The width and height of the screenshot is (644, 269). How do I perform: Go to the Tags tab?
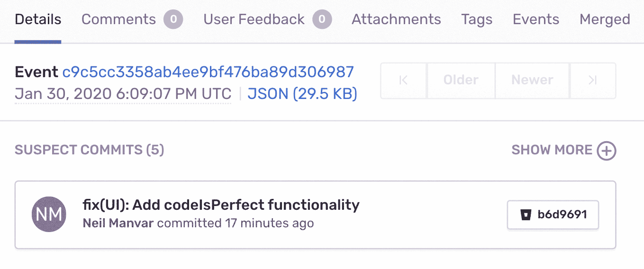(x=477, y=19)
